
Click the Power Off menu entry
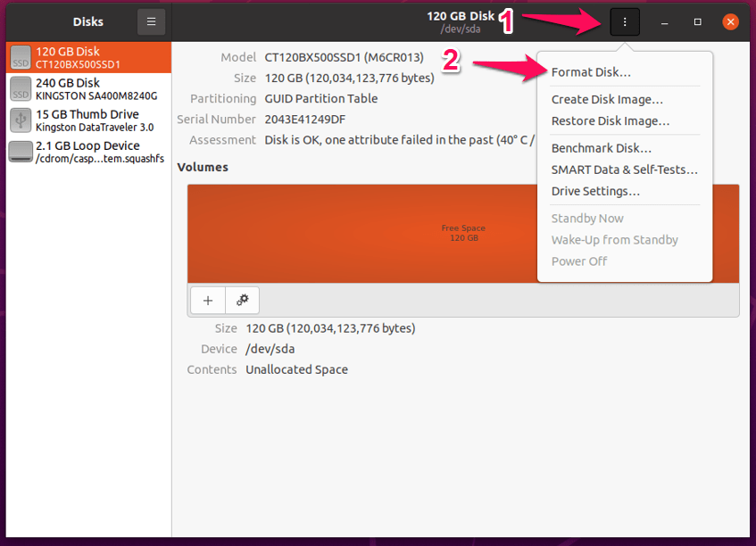click(579, 261)
